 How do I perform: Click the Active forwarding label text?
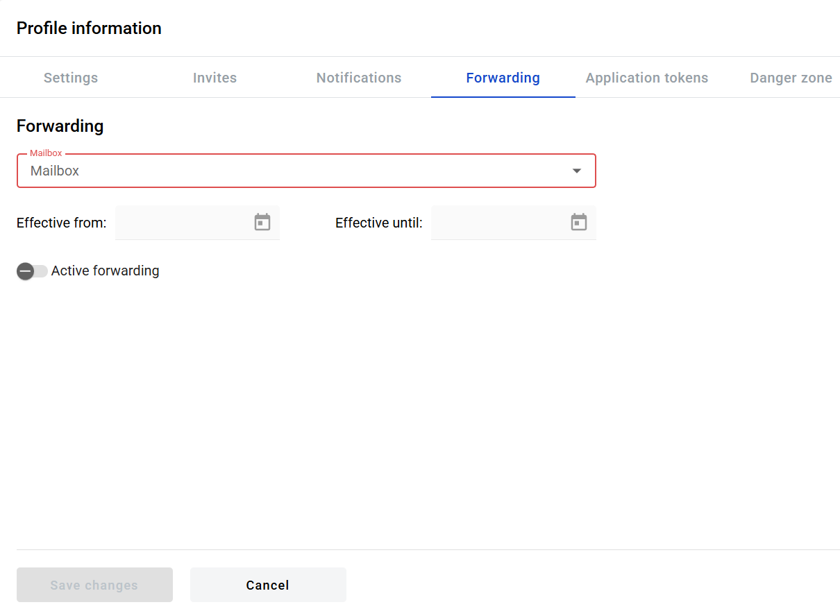click(106, 271)
